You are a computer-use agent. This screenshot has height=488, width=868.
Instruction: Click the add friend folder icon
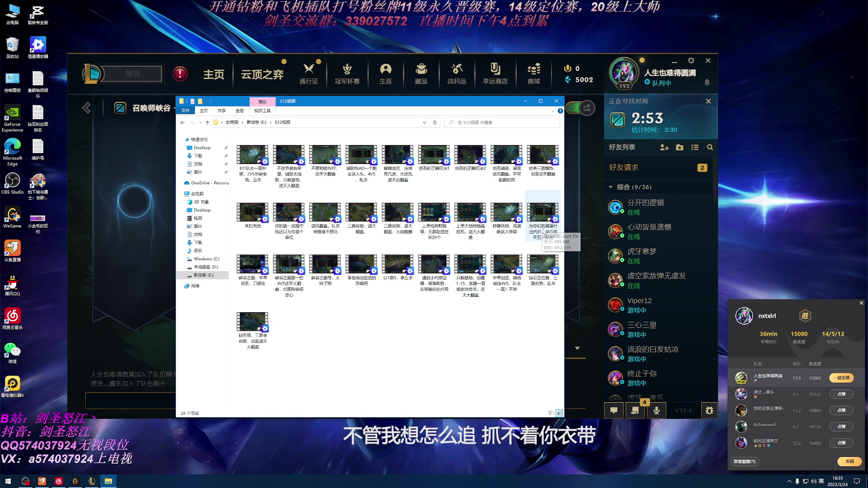click(679, 147)
